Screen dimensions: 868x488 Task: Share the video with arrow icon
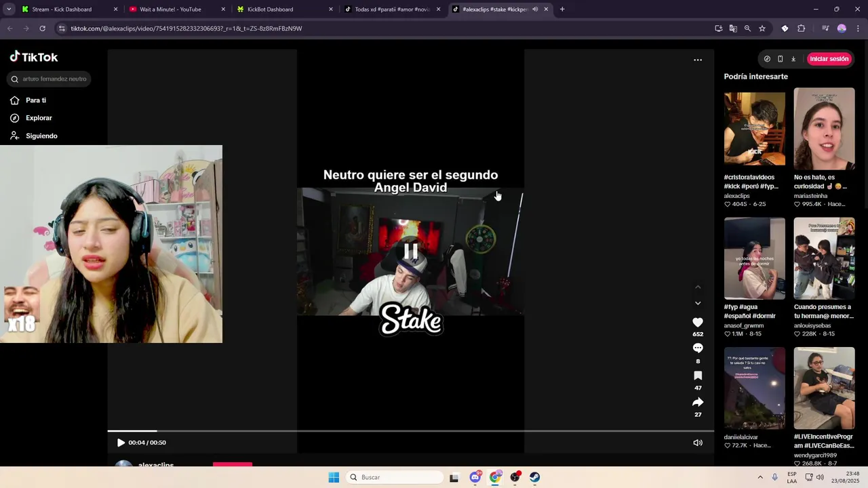tap(698, 402)
